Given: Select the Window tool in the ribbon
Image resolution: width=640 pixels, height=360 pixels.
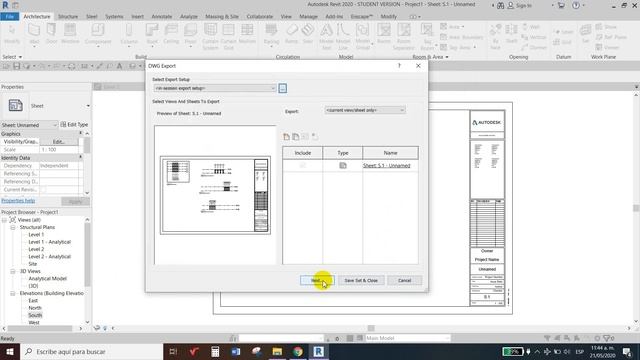Looking at the screenshot, I should pos(70,34).
